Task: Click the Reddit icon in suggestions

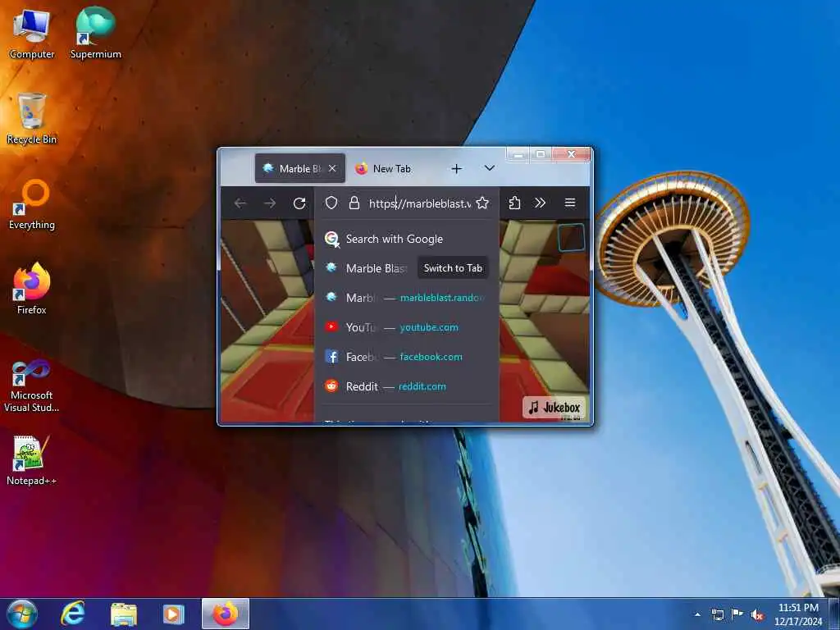Action: (x=331, y=386)
